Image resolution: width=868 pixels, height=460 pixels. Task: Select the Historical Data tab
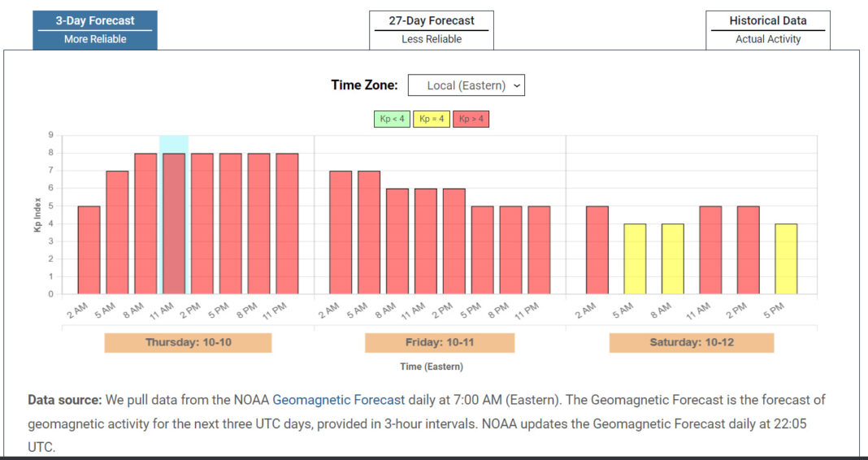point(767,29)
